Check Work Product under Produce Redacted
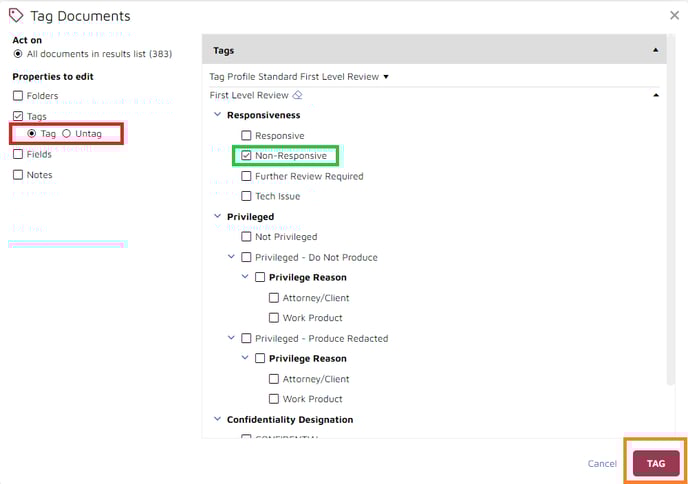This screenshot has width=688, height=484. tap(274, 399)
